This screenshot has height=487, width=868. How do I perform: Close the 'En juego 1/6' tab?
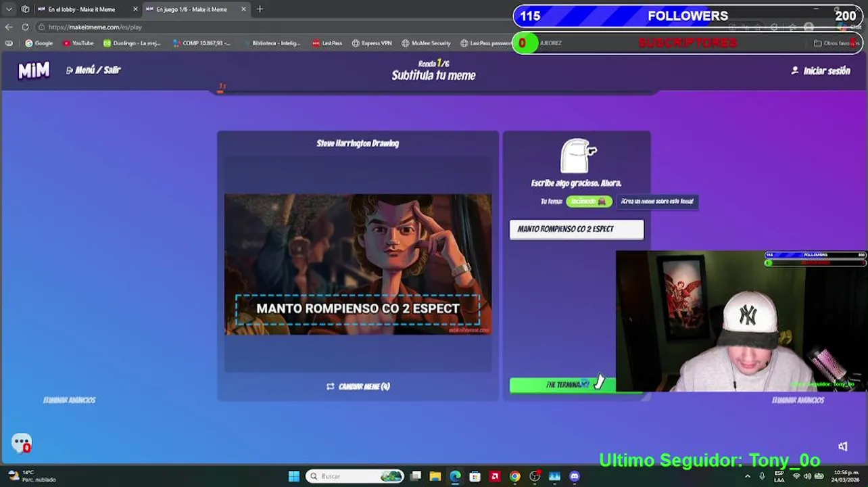click(x=244, y=9)
